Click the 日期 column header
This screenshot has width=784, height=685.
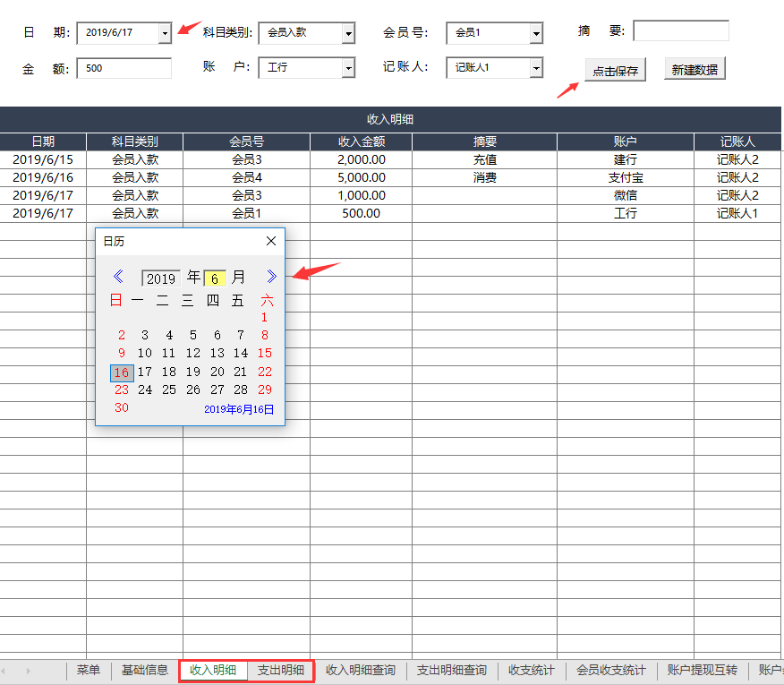point(43,141)
